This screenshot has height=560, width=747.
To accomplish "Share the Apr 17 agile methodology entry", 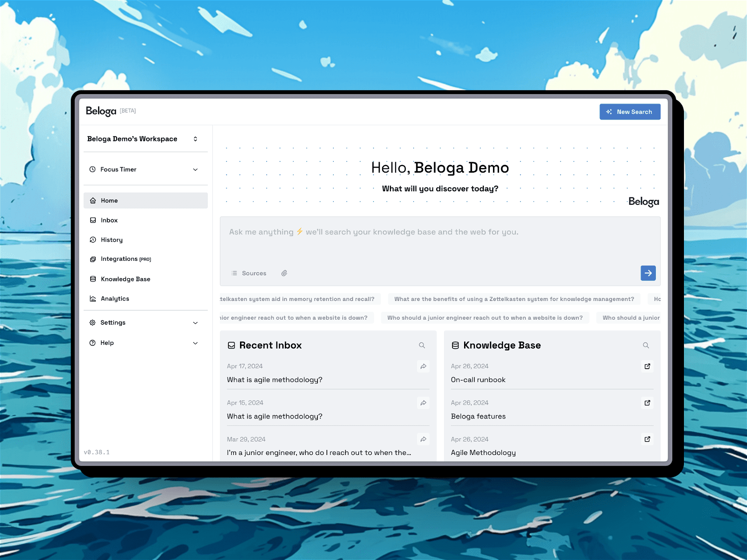I will coord(423,366).
